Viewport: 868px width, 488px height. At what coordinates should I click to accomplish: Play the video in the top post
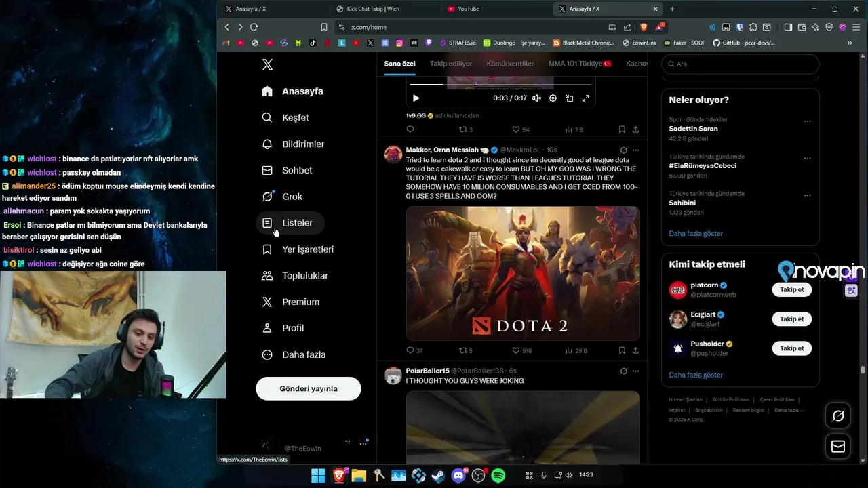pyautogui.click(x=416, y=98)
